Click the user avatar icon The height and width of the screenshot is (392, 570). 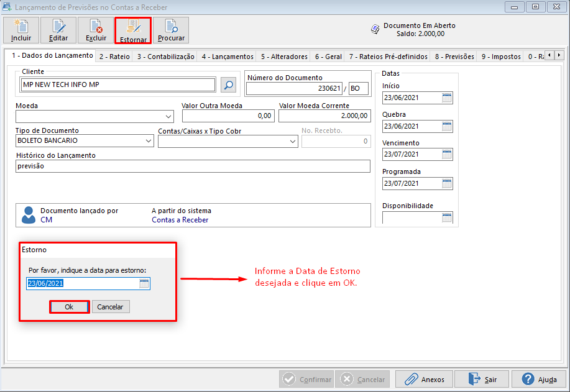(29, 215)
